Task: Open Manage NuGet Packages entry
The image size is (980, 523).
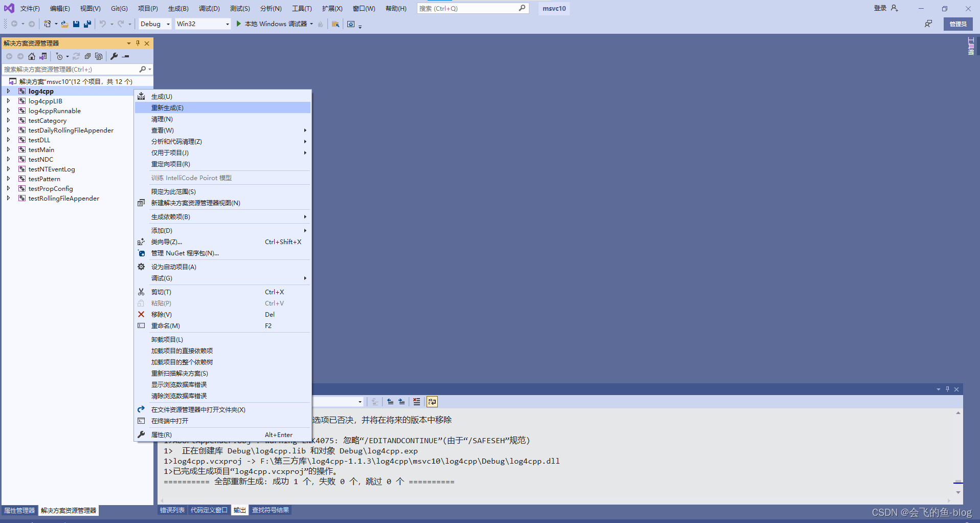Action: click(222, 253)
